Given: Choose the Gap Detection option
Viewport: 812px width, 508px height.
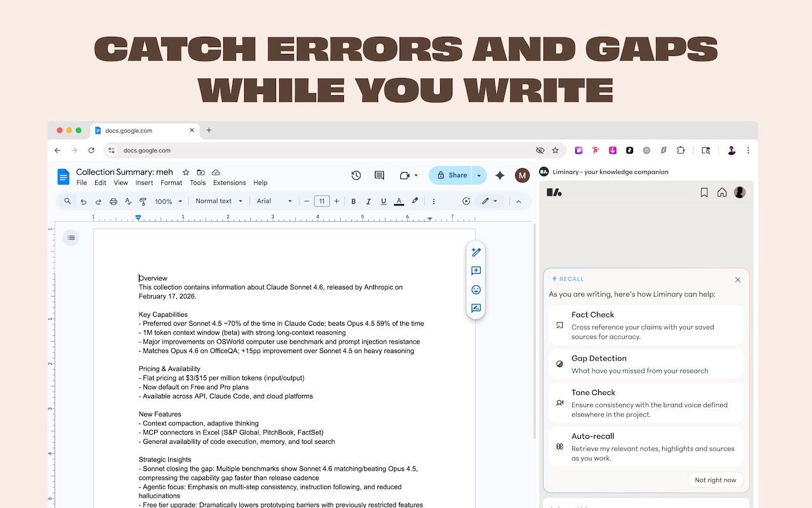Looking at the screenshot, I should pyautogui.click(x=646, y=364).
